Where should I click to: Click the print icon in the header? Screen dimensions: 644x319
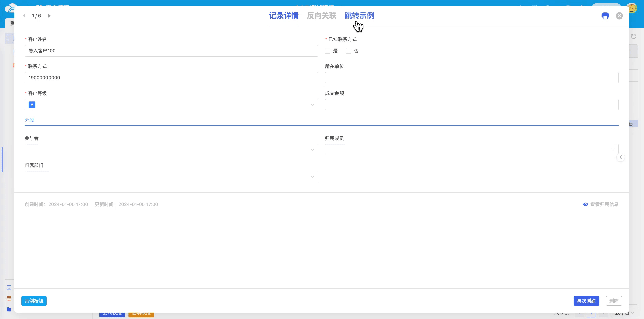click(x=605, y=16)
